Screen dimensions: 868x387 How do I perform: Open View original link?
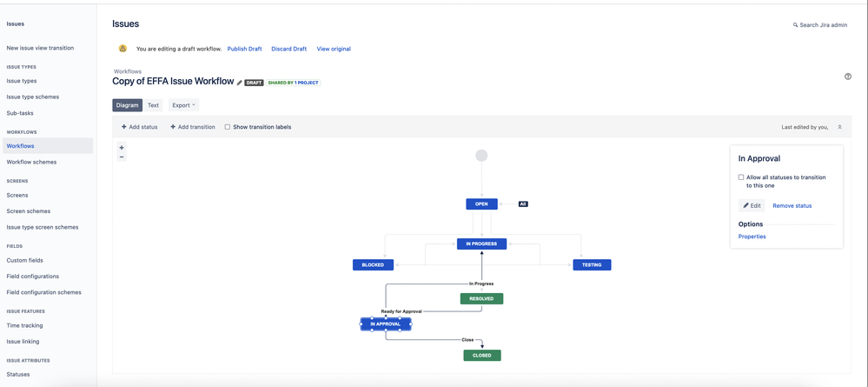(x=334, y=49)
